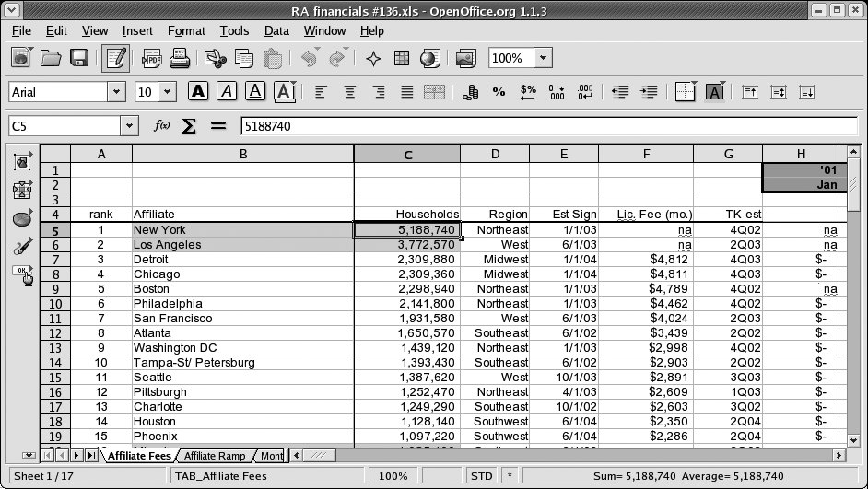Open the Data menu
Image resolution: width=868 pixels, height=489 pixels.
(x=276, y=31)
